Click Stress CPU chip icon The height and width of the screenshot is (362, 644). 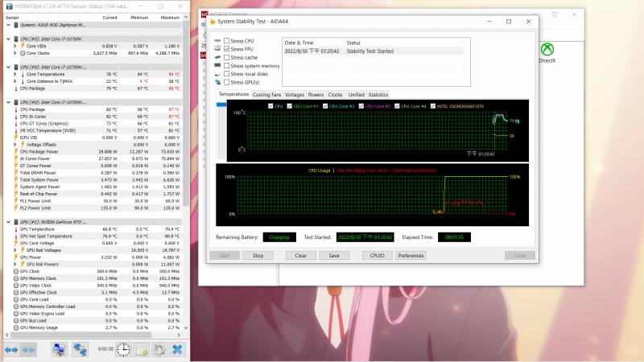[x=217, y=41]
